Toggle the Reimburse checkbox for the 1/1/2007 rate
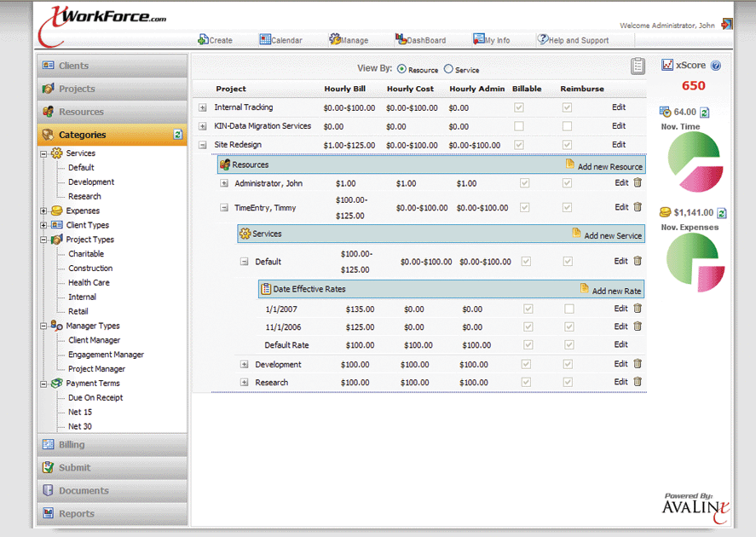Image resolution: width=756 pixels, height=537 pixels. 568,309
